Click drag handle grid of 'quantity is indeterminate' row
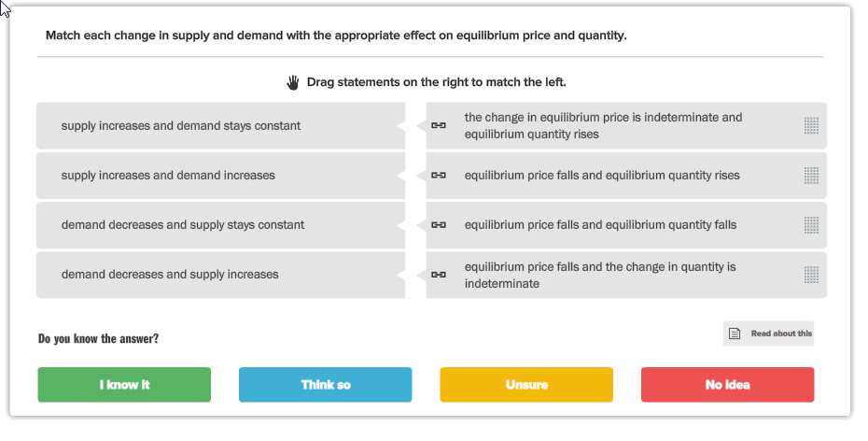 click(x=811, y=275)
